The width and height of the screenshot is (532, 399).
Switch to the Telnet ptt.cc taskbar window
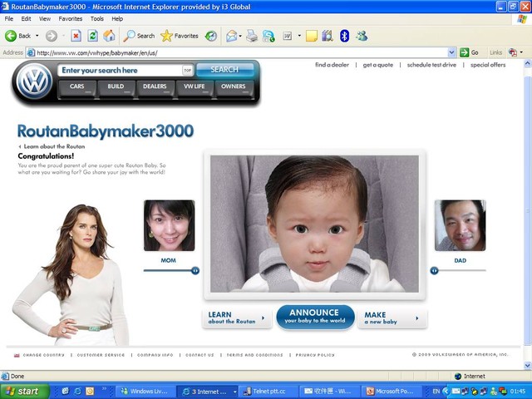click(x=268, y=392)
